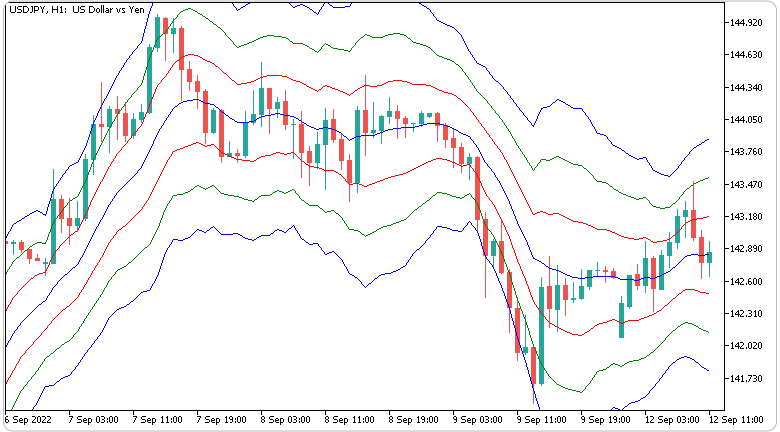Click the 8 Sep 19:00 time label
The width and height of the screenshot is (780, 432).
point(414,419)
